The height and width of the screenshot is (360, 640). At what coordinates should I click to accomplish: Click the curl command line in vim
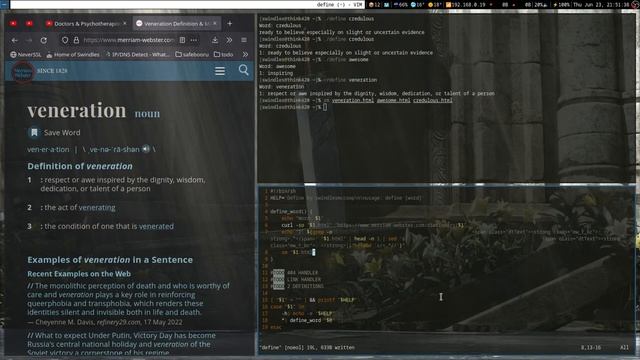[373, 225]
